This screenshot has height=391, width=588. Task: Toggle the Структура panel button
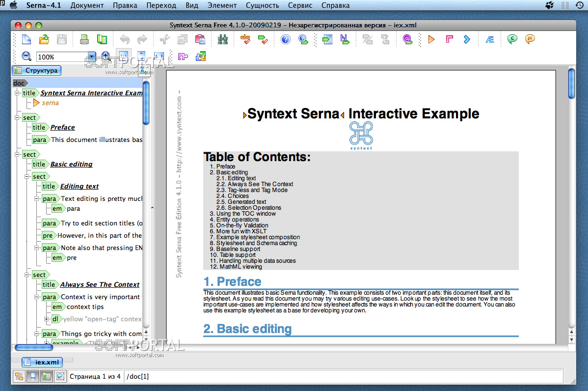pos(37,70)
